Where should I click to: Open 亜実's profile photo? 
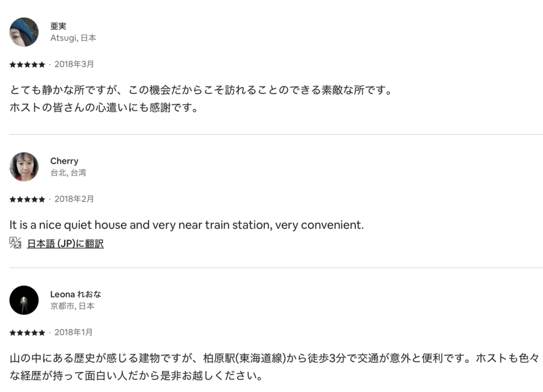click(x=24, y=32)
